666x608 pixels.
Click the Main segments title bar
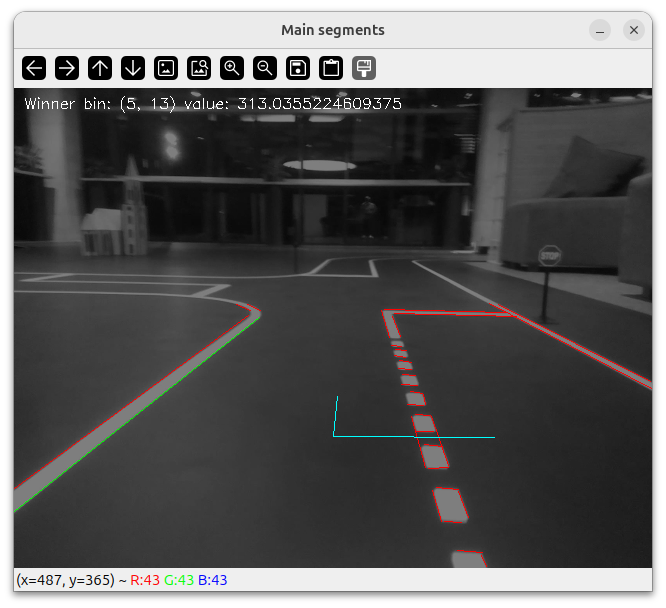[x=332, y=30]
